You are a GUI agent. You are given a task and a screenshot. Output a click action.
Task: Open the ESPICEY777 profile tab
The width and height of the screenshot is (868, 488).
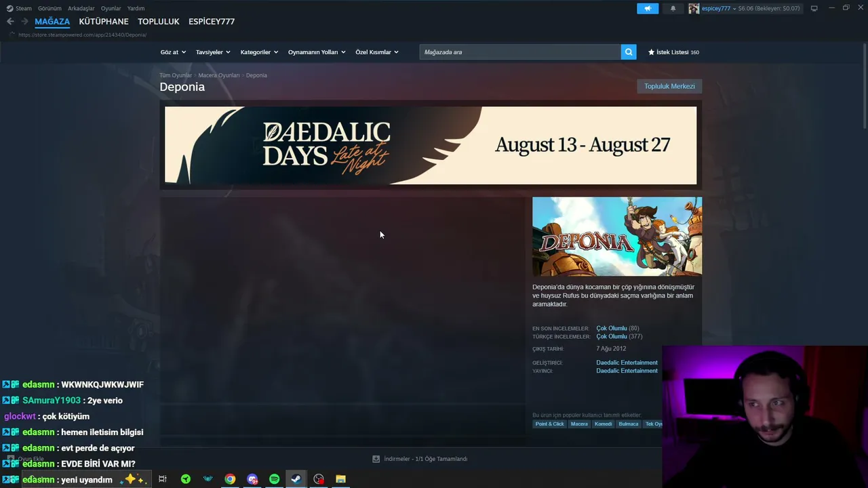pos(212,22)
